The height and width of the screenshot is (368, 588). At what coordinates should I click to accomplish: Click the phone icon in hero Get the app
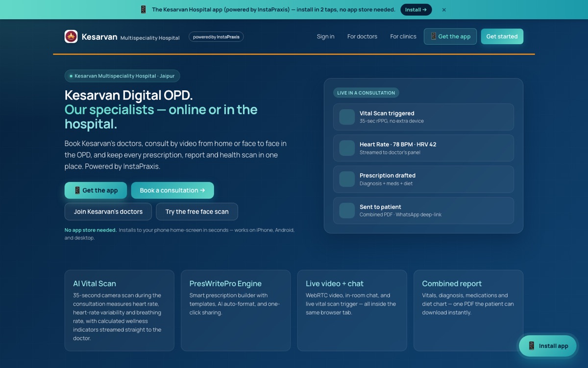(77, 190)
